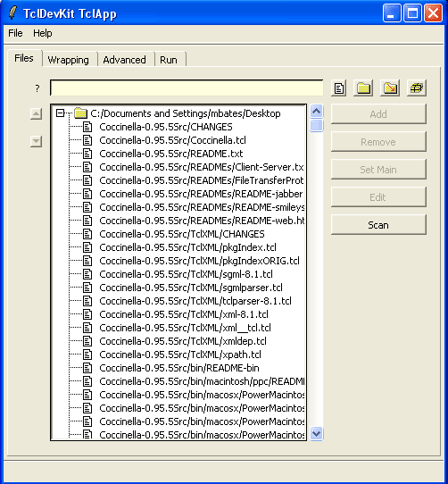Select bin/macintosh/ppc/READM file row
448x484 pixels.
[202, 381]
